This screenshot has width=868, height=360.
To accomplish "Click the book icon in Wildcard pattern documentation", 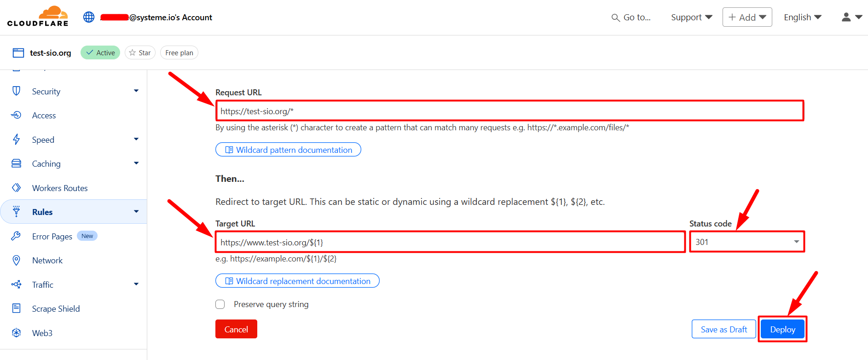I will (x=229, y=150).
